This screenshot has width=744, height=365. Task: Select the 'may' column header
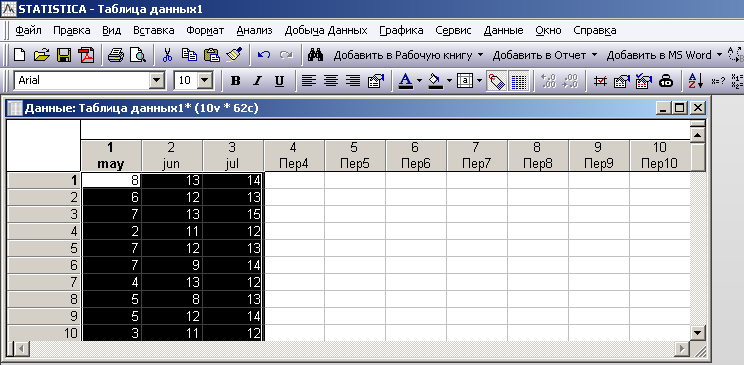click(111, 156)
